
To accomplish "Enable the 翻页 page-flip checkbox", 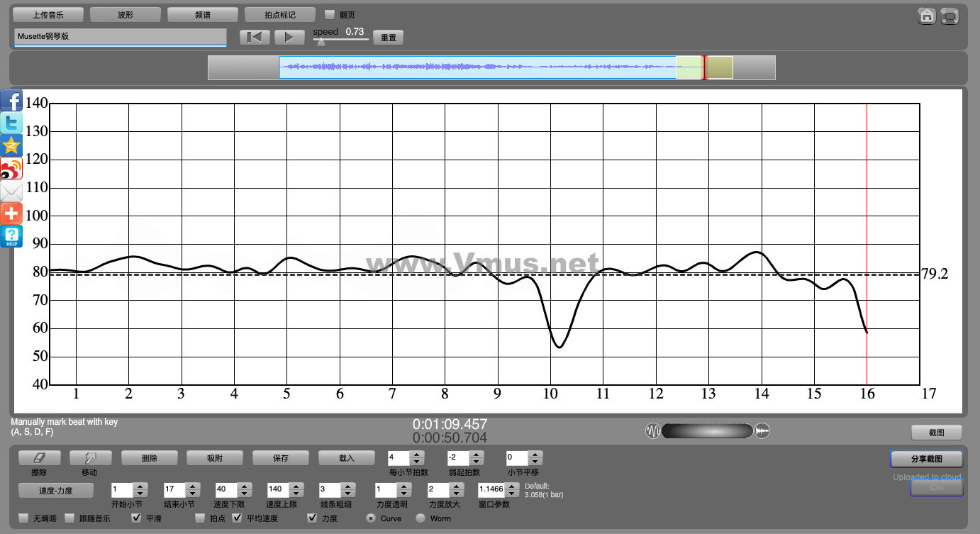I will click(x=329, y=14).
